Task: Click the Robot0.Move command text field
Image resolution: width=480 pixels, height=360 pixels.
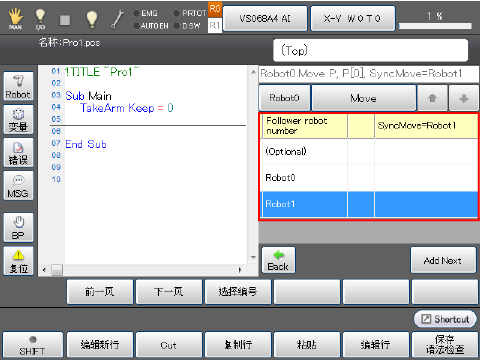Action: pyautogui.click(x=369, y=74)
